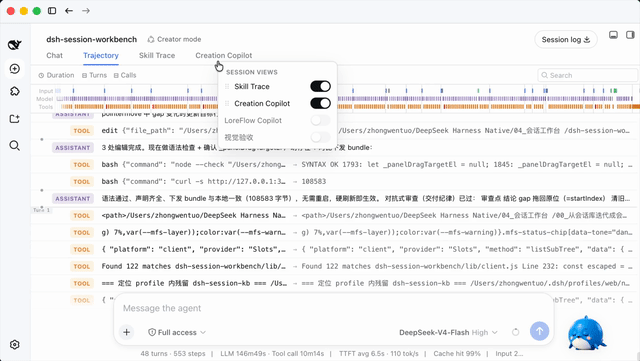Select the Trajectory tab

pos(101,56)
